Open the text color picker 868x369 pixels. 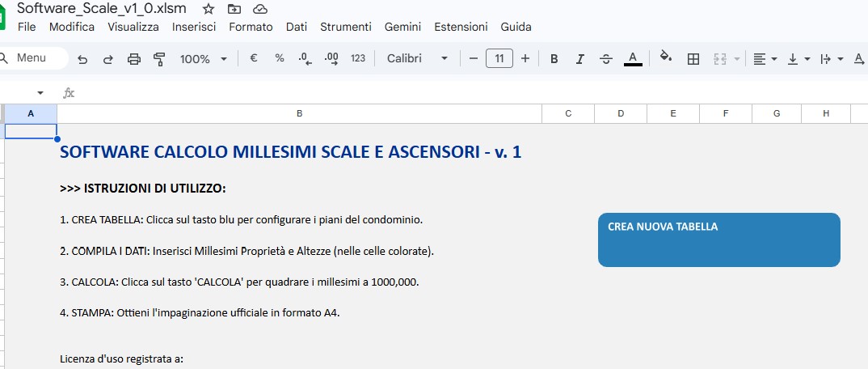(x=633, y=58)
